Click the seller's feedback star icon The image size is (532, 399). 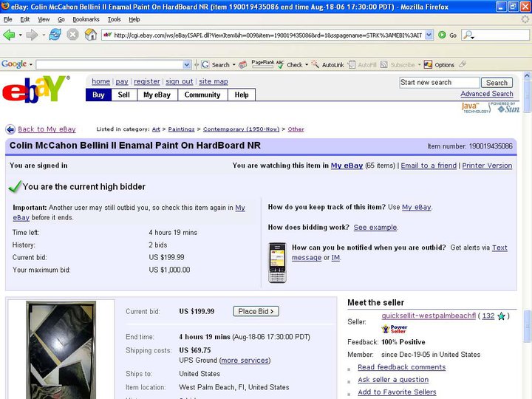501,316
